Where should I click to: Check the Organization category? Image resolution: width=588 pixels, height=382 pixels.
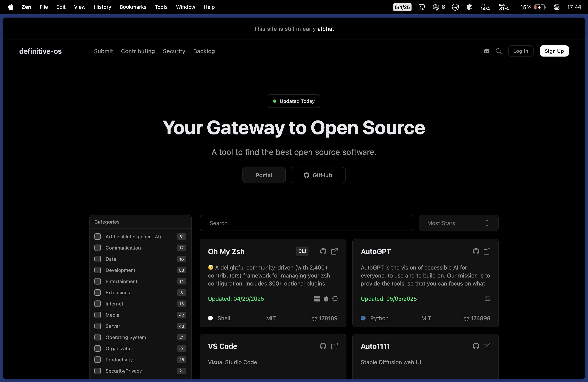click(98, 348)
